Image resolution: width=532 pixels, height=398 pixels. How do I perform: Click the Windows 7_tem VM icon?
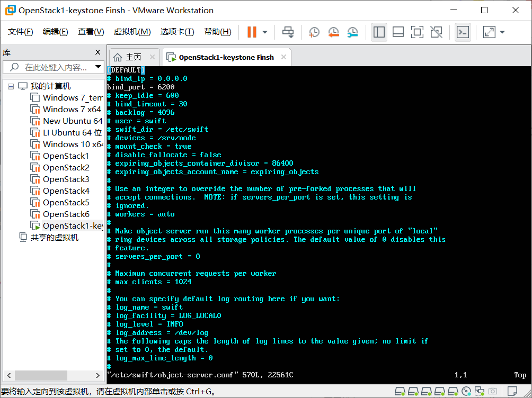pyautogui.click(x=36, y=97)
